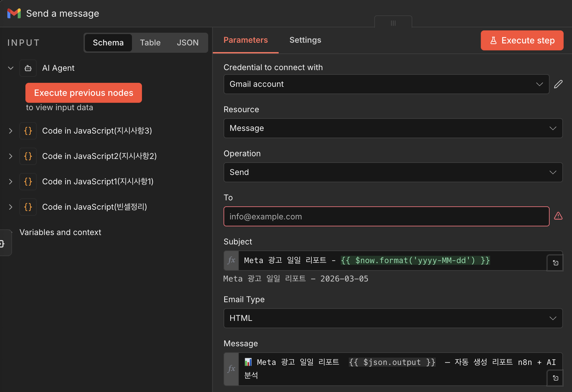The height and width of the screenshot is (392, 572).
Task: Expand Code in JavaScript1(지시사항1) node
Action: [11, 182]
